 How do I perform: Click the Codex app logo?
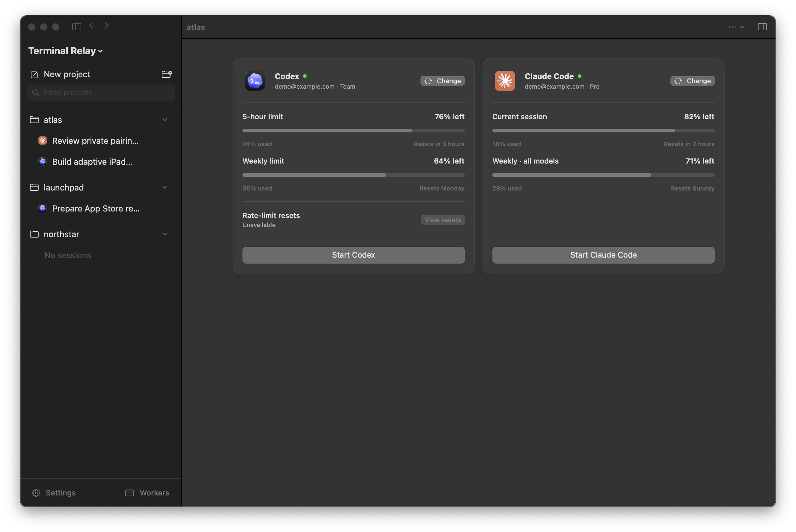click(x=255, y=81)
